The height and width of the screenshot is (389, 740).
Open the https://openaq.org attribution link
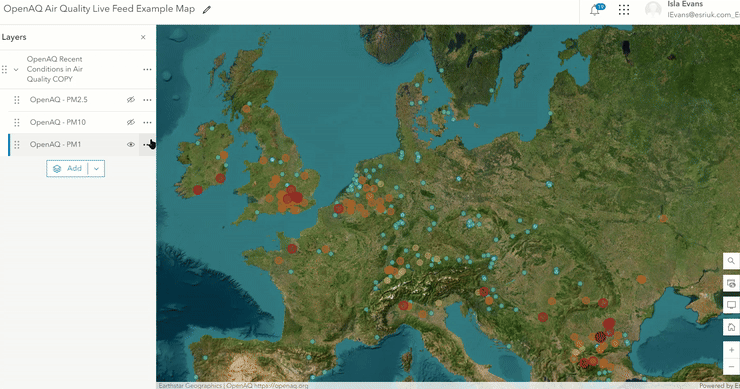point(281,386)
